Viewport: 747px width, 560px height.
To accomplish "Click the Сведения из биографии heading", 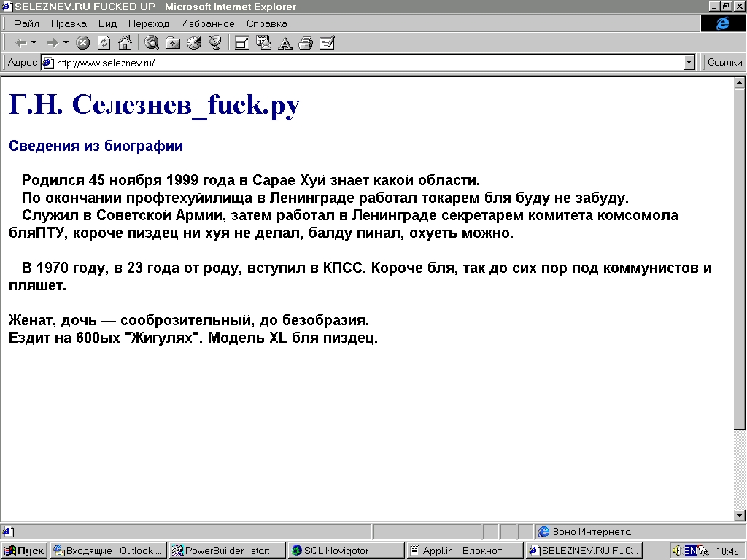I will point(96,146).
